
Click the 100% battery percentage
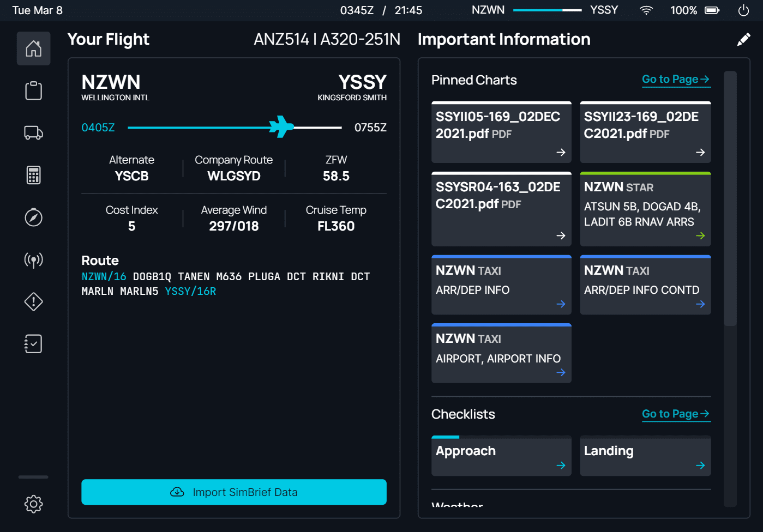click(x=683, y=10)
